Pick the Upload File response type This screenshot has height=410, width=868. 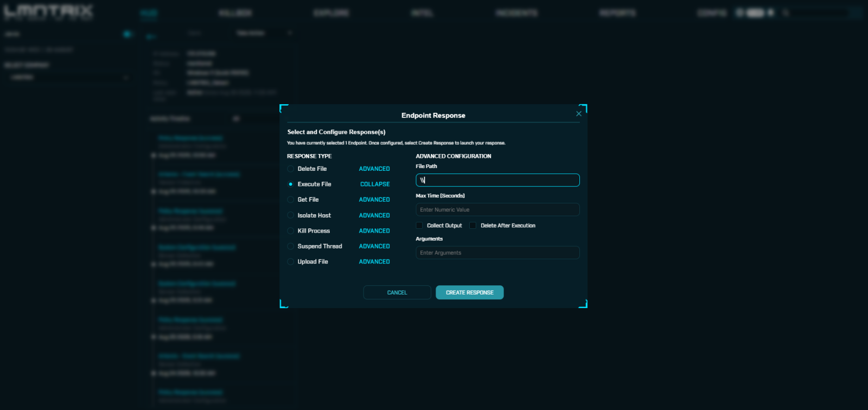point(291,262)
